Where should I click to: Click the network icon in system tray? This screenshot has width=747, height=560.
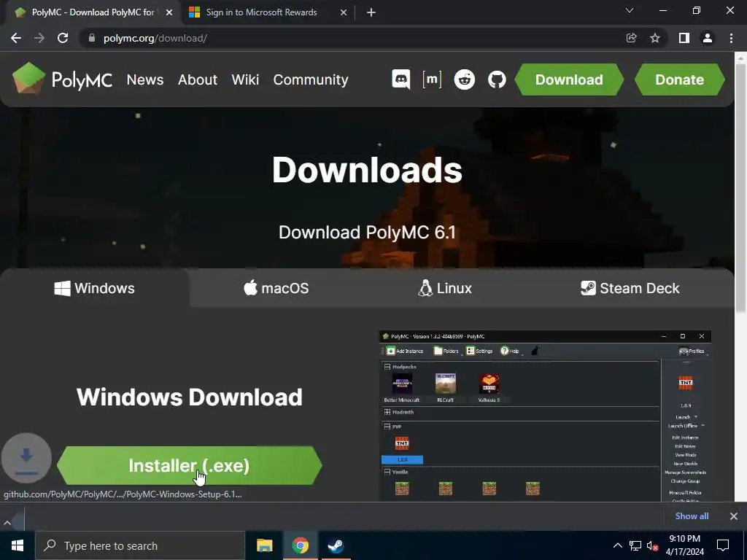pos(635,545)
